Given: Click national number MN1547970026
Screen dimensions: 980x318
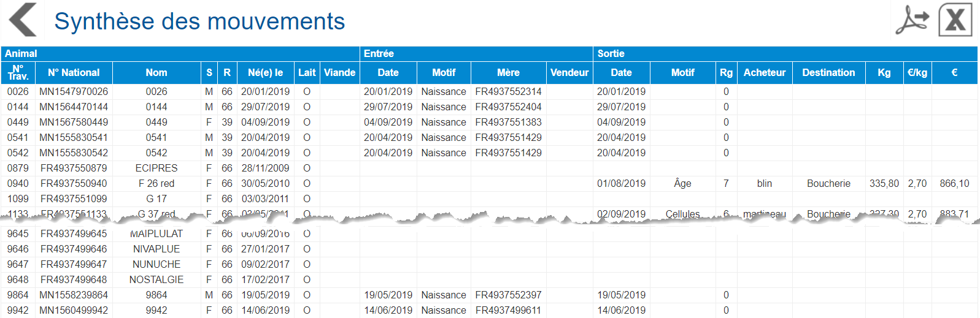Looking at the screenshot, I should [x=74, y=91].
